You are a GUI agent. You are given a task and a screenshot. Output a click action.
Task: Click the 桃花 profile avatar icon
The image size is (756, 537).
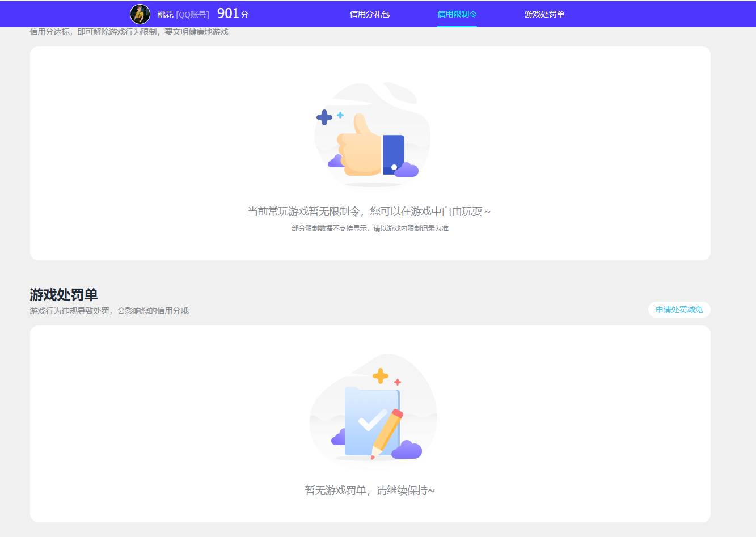(140, 14)
